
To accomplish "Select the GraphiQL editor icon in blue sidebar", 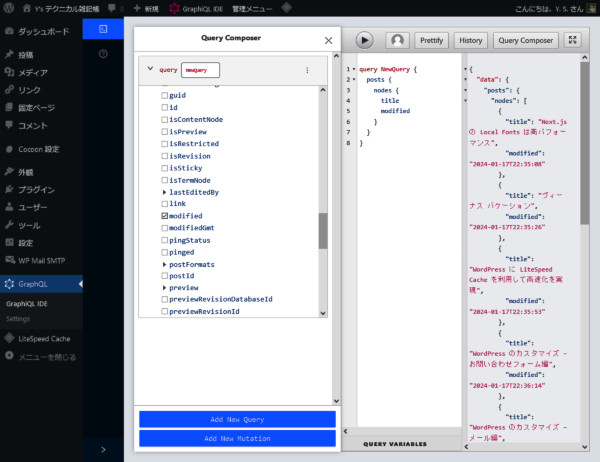I will 103,31.
